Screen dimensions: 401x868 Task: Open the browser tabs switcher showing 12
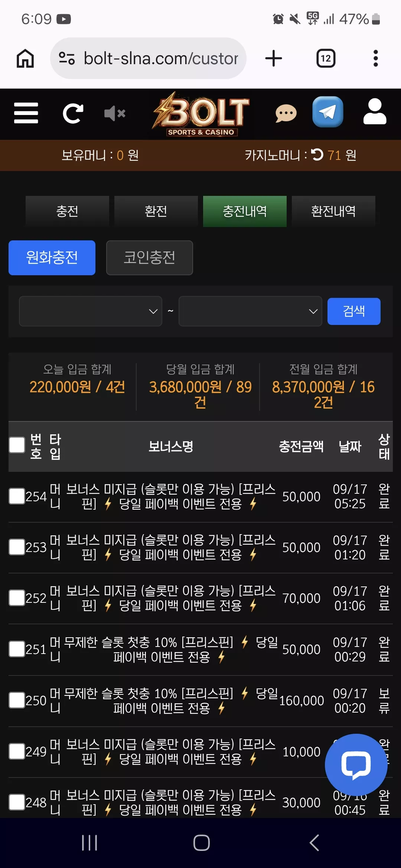(326, 58)
